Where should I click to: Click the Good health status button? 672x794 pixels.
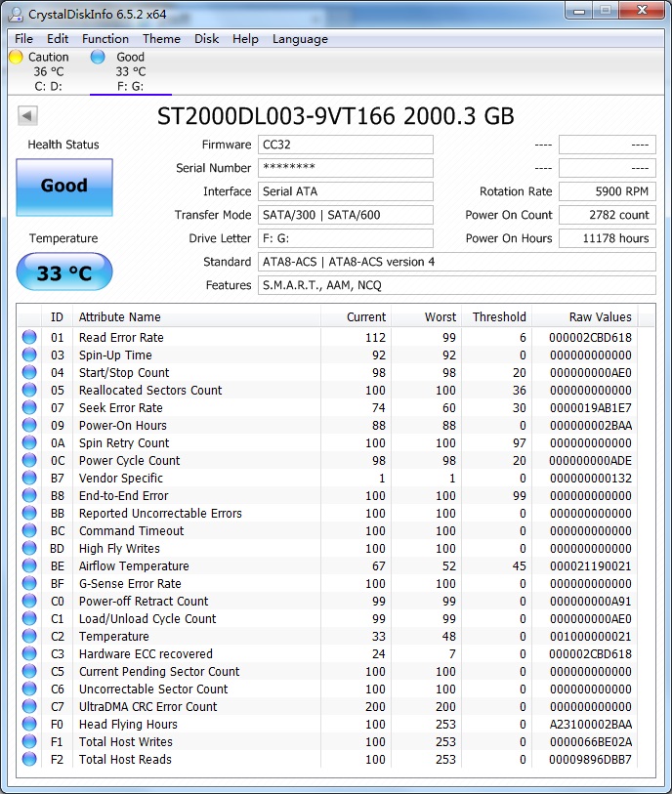pos(64,188)
